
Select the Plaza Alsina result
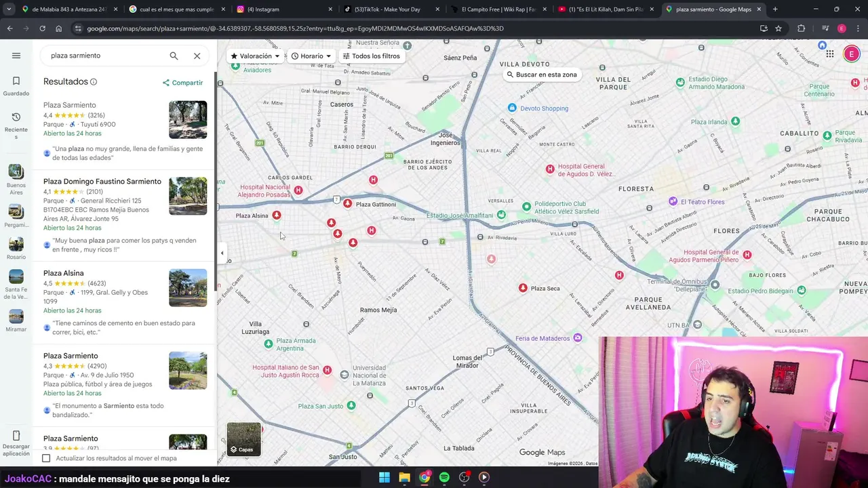64,273
